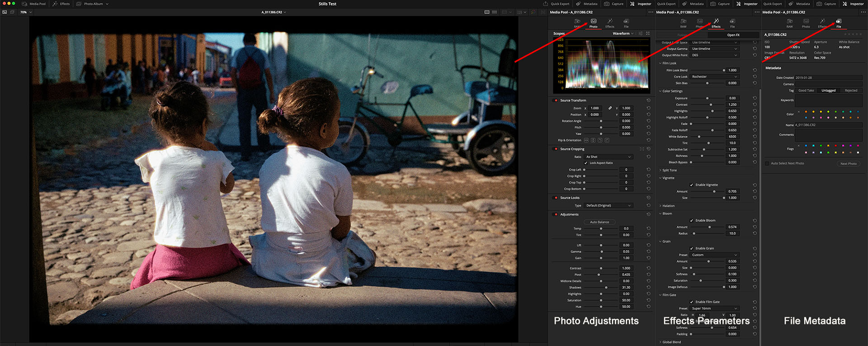This screenshot has height=346, width=868.
Task: Toggle the Source Looks enable switch
Action: (556, 198)
